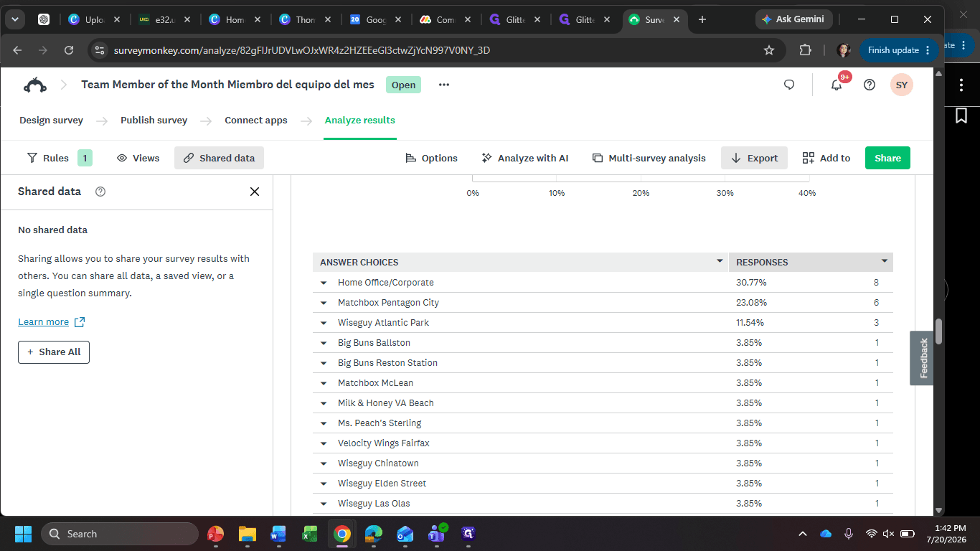Click the results area vertical scrollbar thumb

pyautogui.click(x=939, y=331)
